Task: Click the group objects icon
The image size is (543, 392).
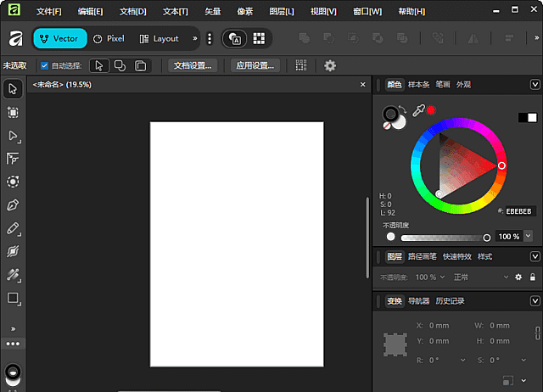Action: (x=438, y=38)
